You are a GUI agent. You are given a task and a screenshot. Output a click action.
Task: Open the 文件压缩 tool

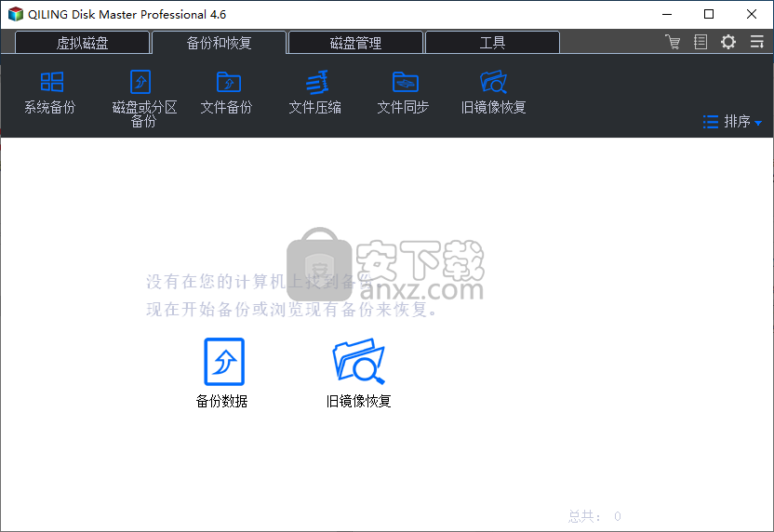pyautogui.click(x=315, y=93)
